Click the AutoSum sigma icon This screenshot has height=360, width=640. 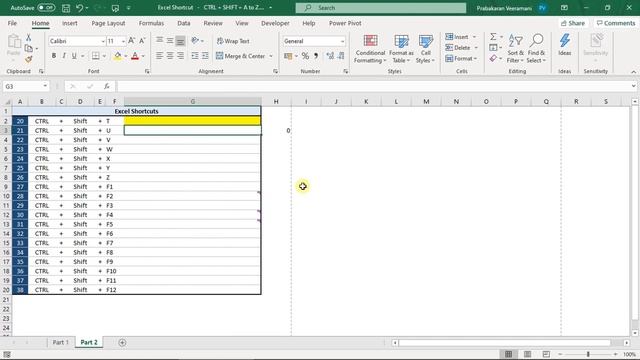(493, 37)
